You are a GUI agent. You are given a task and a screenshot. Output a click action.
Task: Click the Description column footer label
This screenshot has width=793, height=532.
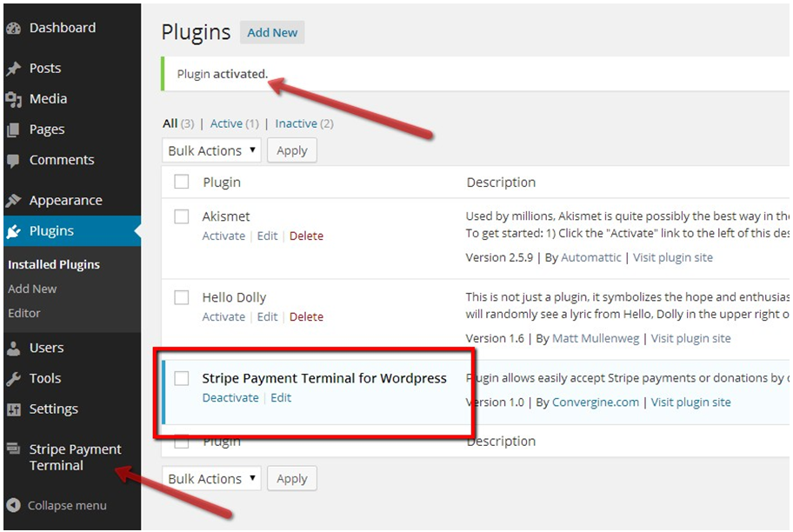(x=501, y=442)
